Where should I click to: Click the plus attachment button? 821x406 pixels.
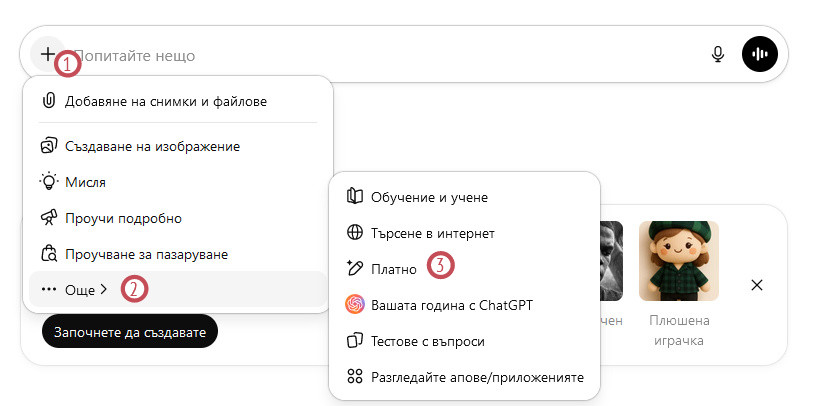[x=47, y=54]
